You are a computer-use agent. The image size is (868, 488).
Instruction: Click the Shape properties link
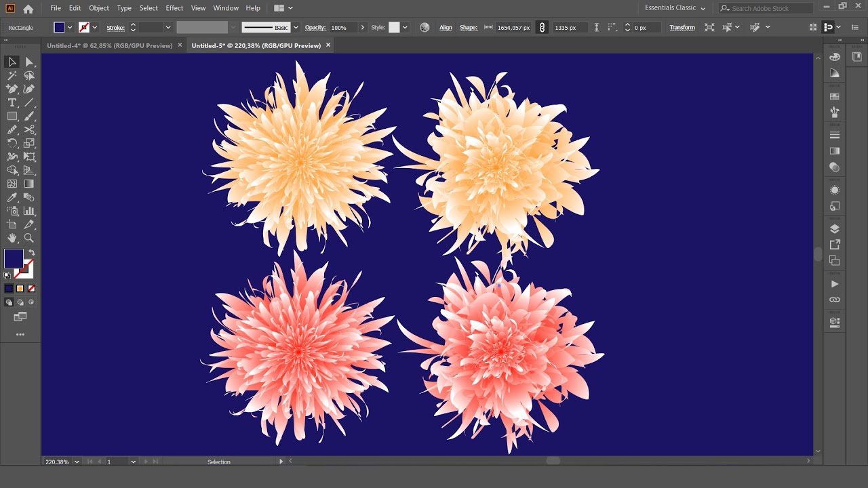(x=469, y=28)
